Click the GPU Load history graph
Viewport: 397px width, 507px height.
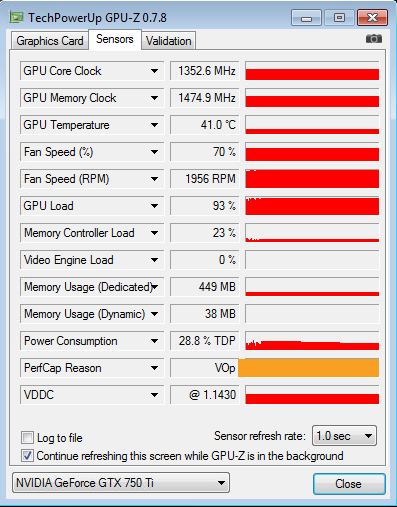[x=312, y=206]
